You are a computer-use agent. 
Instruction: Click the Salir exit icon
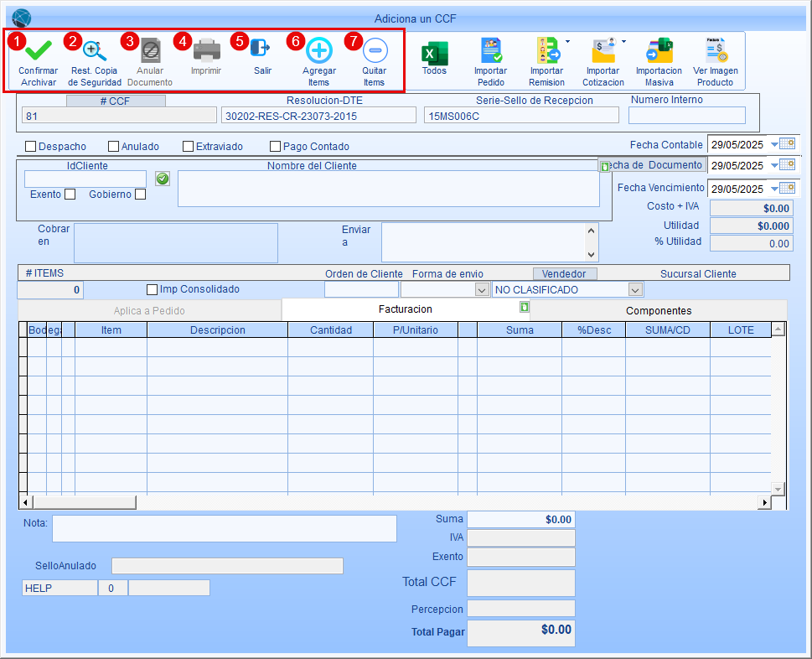tap(261, 49)
